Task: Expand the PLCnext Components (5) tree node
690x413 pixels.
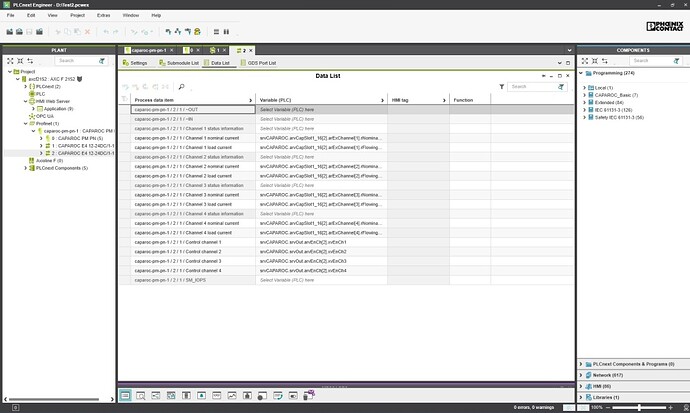Action: [26, 168]
